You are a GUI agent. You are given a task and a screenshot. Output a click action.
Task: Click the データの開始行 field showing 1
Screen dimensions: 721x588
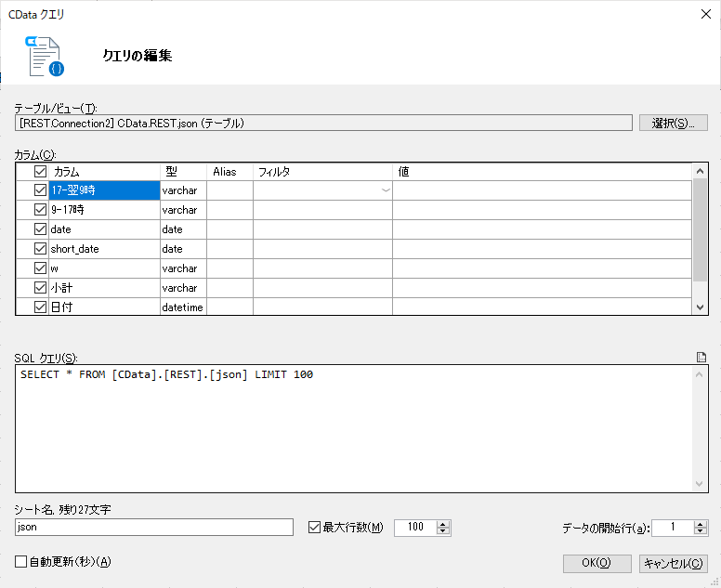click(673, 528)
